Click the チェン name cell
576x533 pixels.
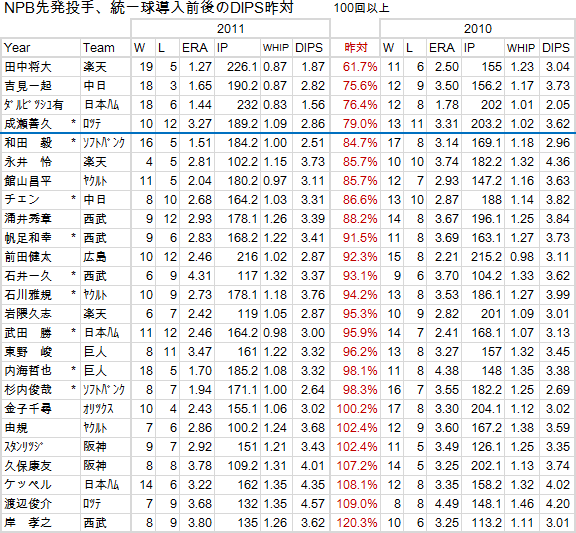coord(40,200)
